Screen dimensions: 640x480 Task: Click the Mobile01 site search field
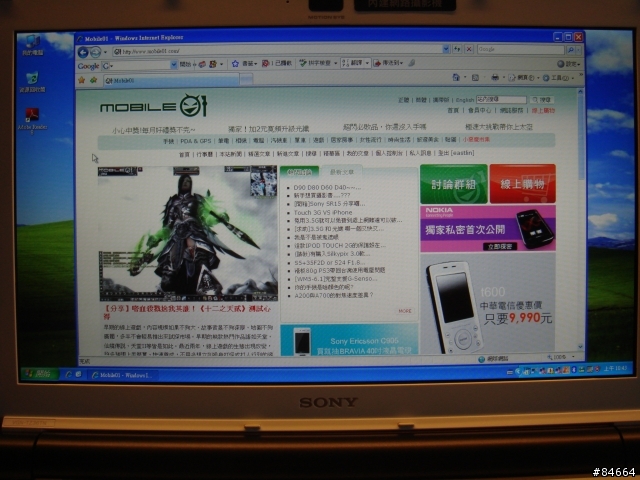tap(501, 100)
